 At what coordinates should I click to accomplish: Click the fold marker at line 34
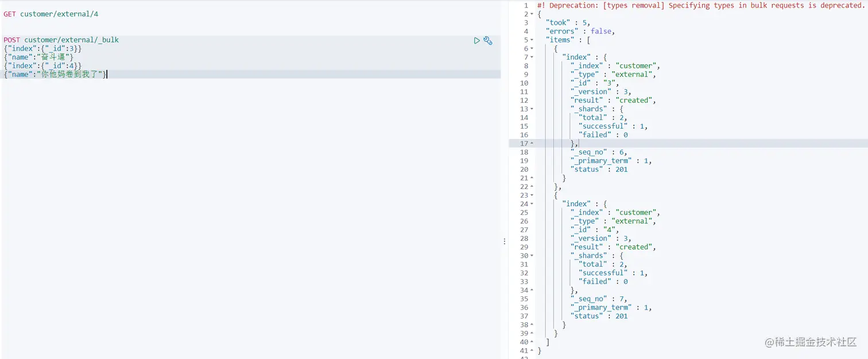[x=532, y=290]
